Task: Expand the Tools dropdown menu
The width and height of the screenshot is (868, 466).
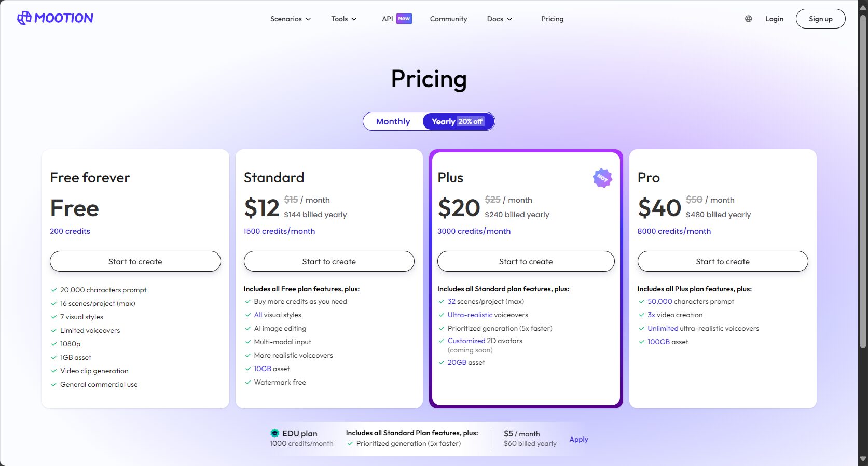Action: (x=344, y=19)
